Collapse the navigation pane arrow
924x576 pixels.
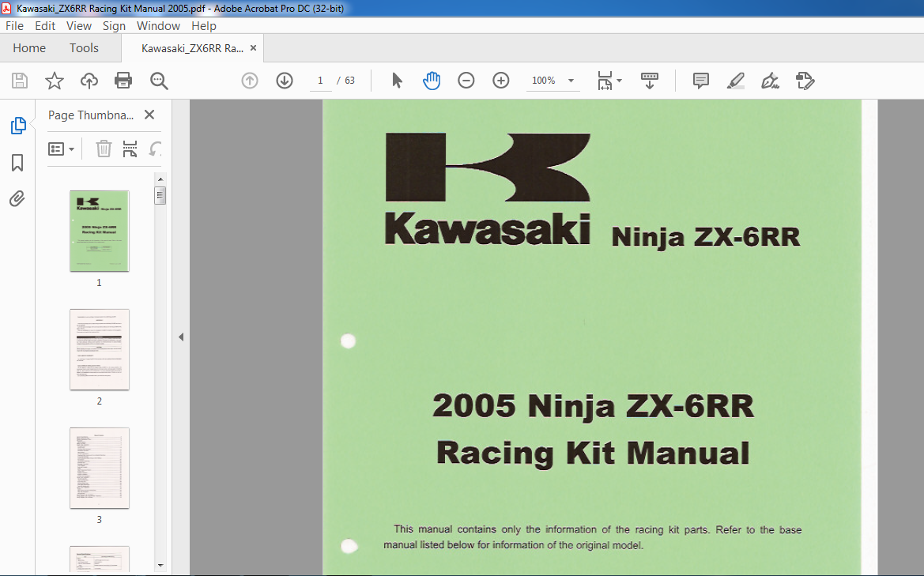[181, 337]
